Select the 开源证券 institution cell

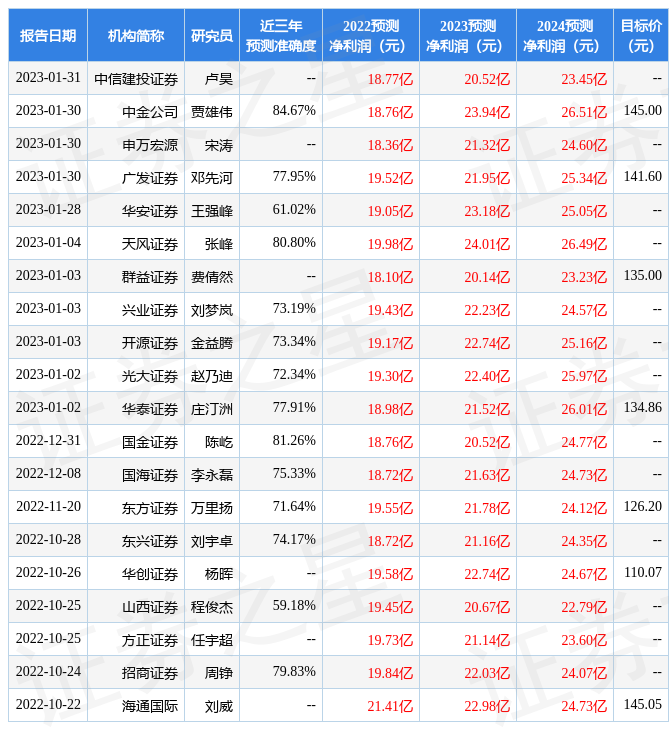tap(136, 343)
